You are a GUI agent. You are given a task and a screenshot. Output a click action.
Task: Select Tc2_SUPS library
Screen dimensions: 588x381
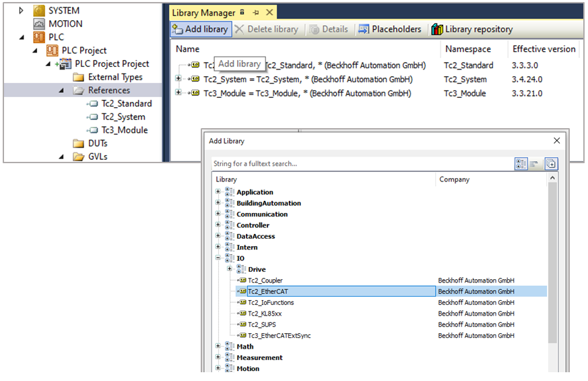tap(262, 325)
